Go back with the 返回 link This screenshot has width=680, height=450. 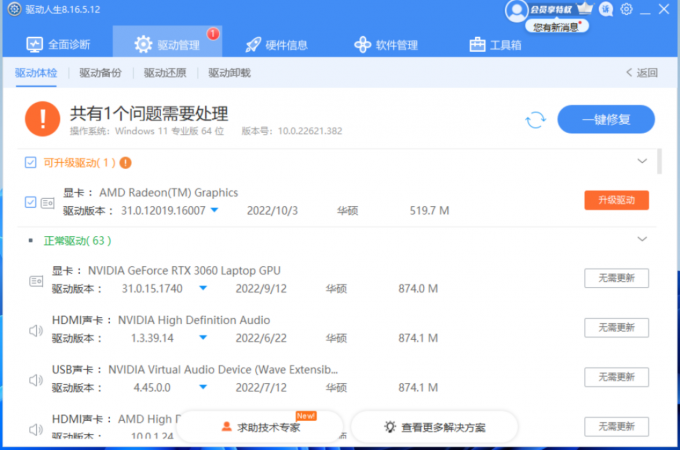click(x=642, y=73)
